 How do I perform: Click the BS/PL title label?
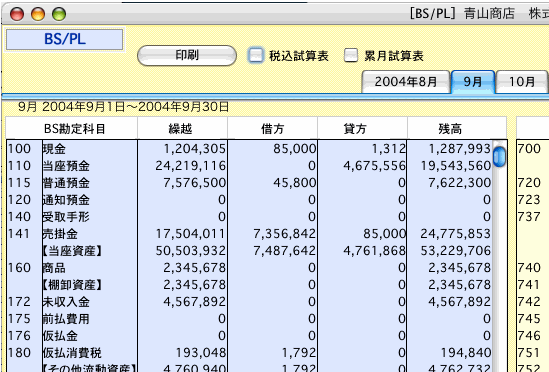[65, 39]
